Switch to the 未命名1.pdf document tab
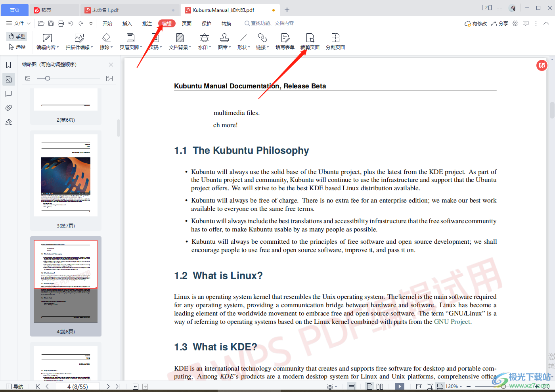This screenshot has width=555, height=392. pyautogui.click(x=130, y=10)
